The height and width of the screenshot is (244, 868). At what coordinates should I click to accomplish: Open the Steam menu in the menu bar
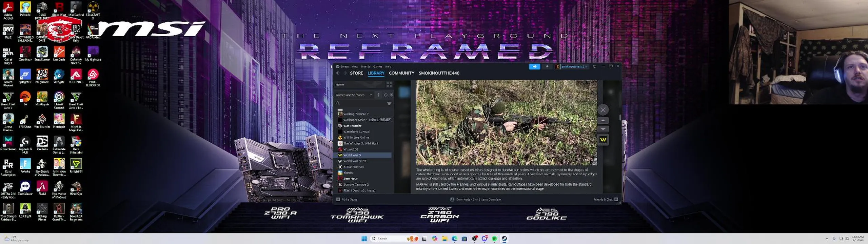click(x=344, y=67)
